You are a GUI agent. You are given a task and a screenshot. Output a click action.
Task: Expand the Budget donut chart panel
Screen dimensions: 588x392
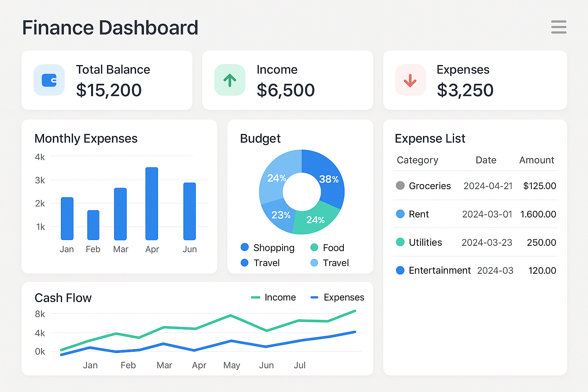pos(260,139)
